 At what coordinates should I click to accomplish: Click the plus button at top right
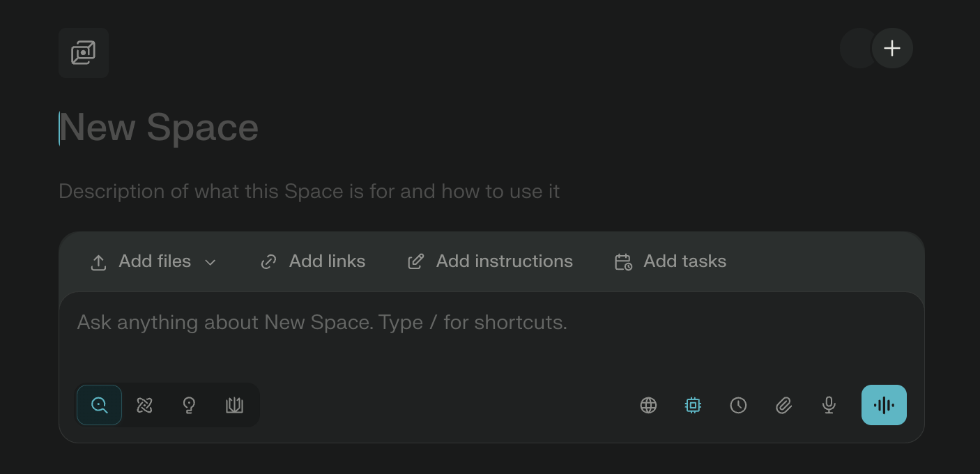point(892,48)
